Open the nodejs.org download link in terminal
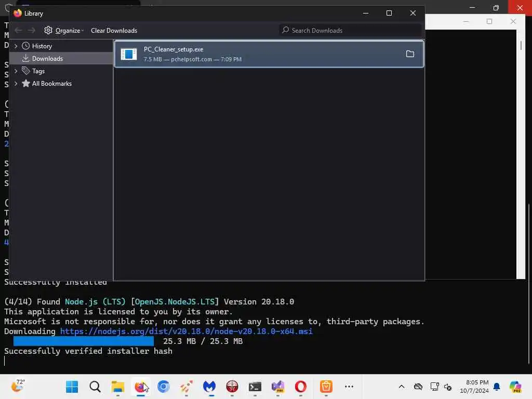Screen dimensions: 532x399 (x=187, y=331)
